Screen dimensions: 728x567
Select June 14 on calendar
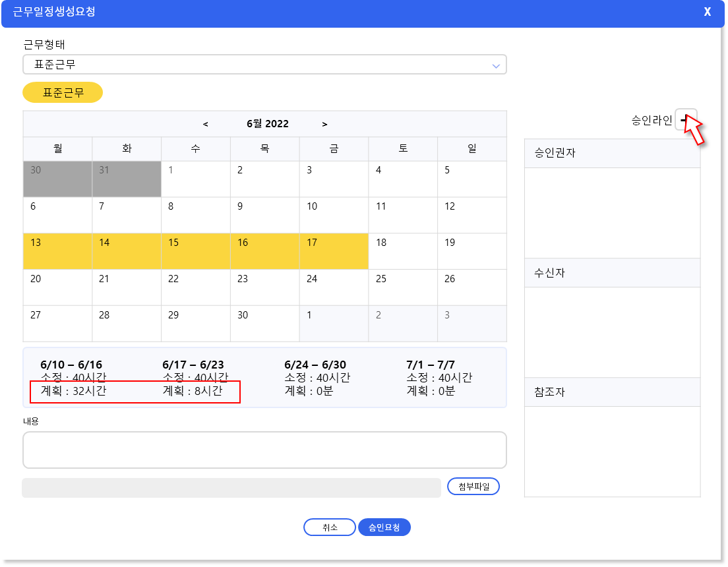point(127,251)
